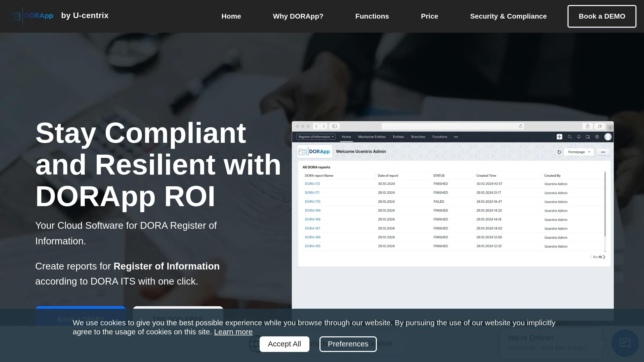This screenshot has height=362, width=644.
Task: Click the tab overview icon in the preview browser
Action: pyautogui.click(x=600, y=126)
